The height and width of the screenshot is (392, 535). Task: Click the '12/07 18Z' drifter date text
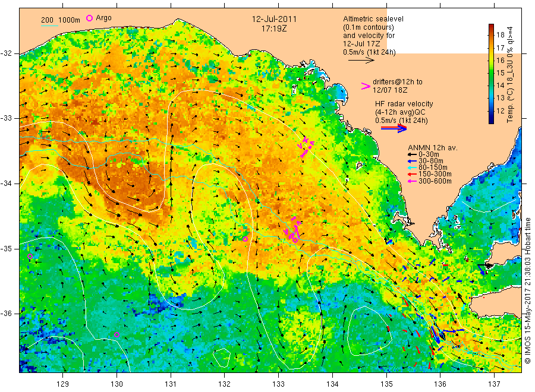click(390, 90)
